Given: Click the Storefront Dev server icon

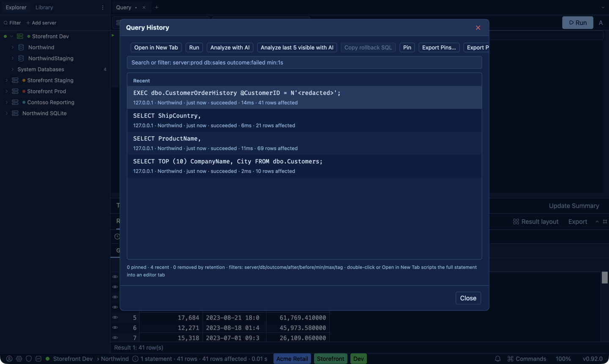Looking at the screenshot, I should 20,36.
